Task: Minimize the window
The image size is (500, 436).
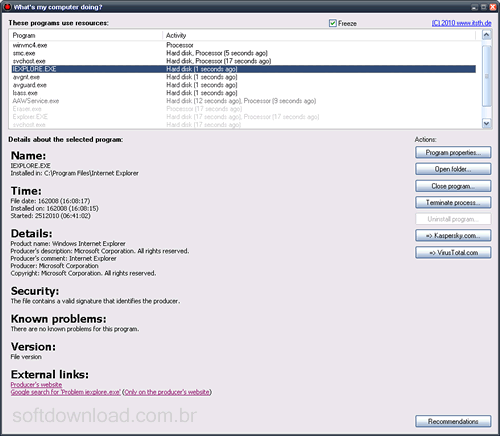Action: (x=474, y=7)
